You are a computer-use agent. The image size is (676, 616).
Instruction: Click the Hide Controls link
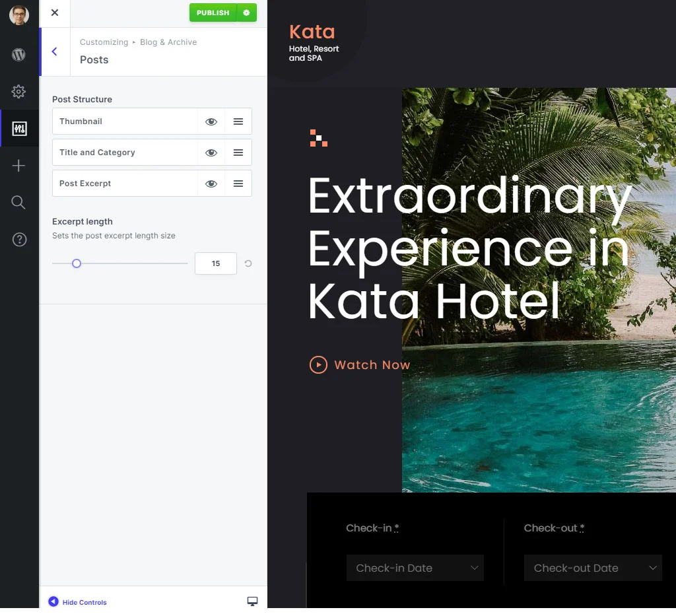(84, 602)
